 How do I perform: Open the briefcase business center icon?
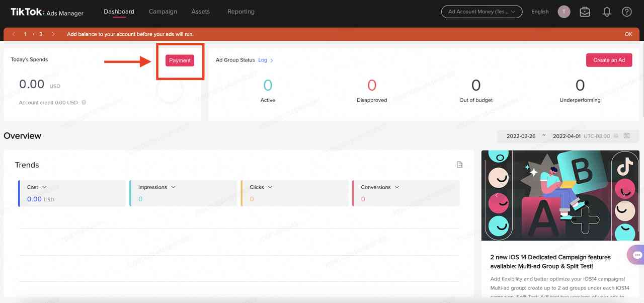585,12
